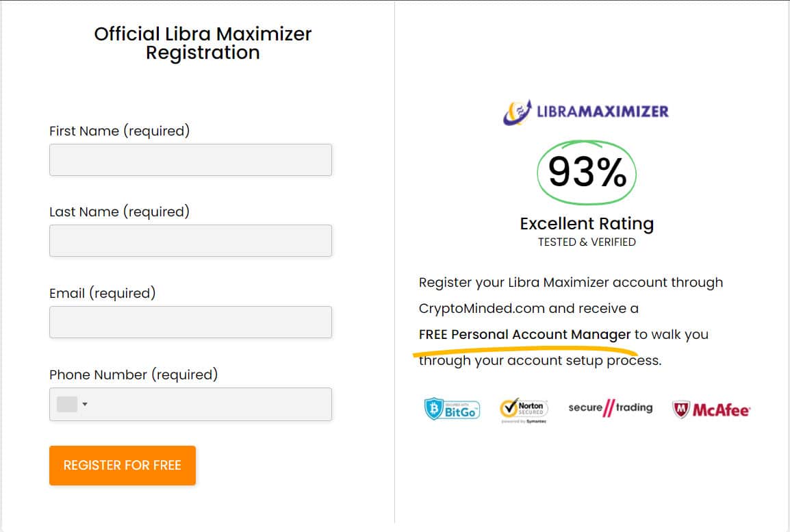Click the grey country flag placeholder
Viewport: 790px width, 532px height.
67,404
